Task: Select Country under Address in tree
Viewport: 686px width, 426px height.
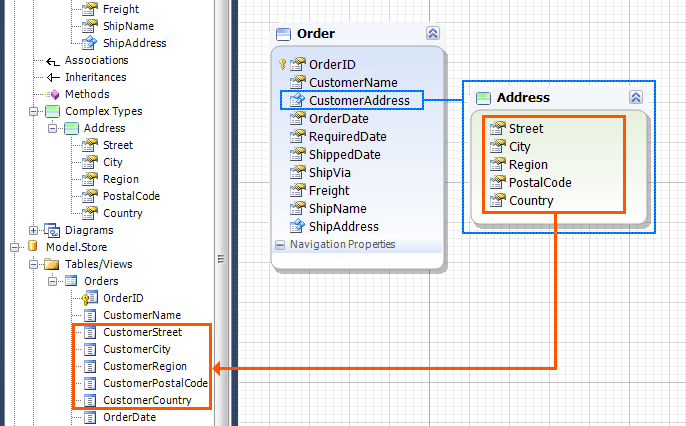Action: [122, 213]
